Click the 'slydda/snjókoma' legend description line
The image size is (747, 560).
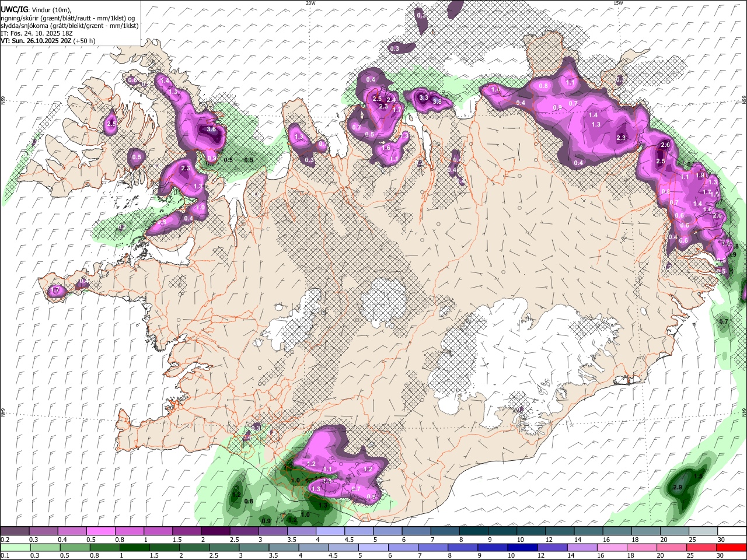69,26
